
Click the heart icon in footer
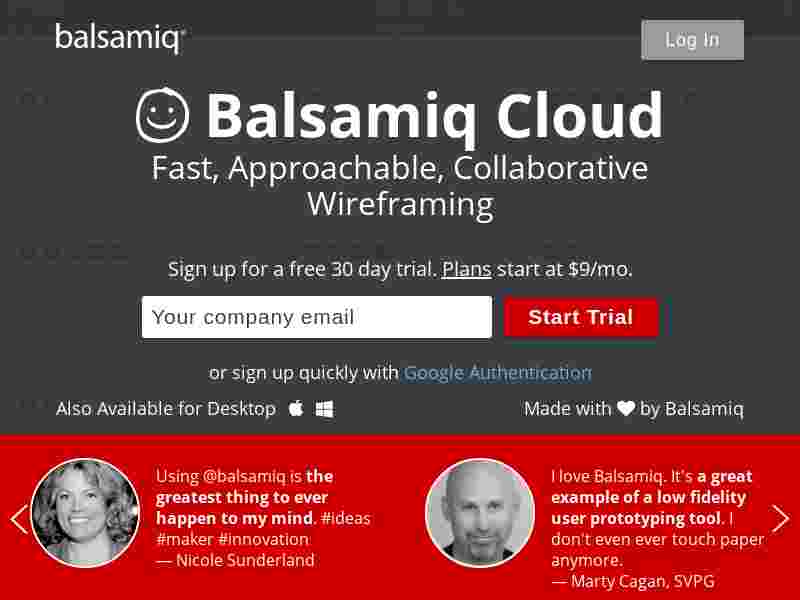pos(626,408)
